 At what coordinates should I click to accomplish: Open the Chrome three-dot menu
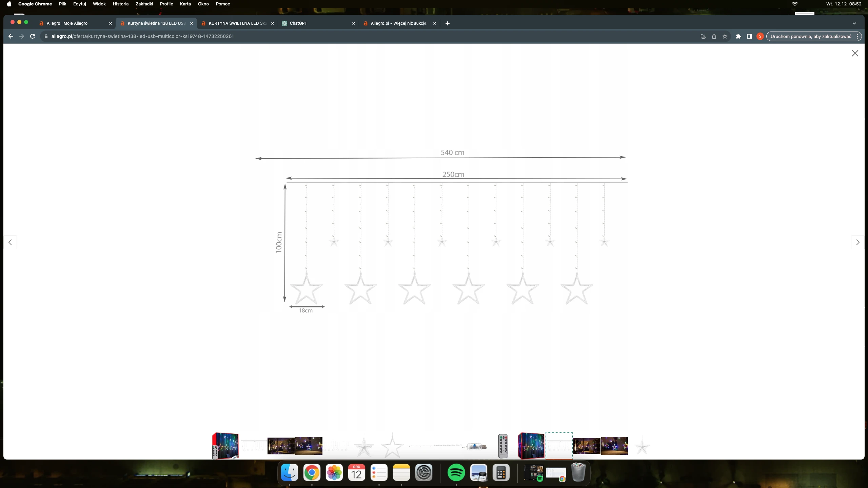coord(857,36)
